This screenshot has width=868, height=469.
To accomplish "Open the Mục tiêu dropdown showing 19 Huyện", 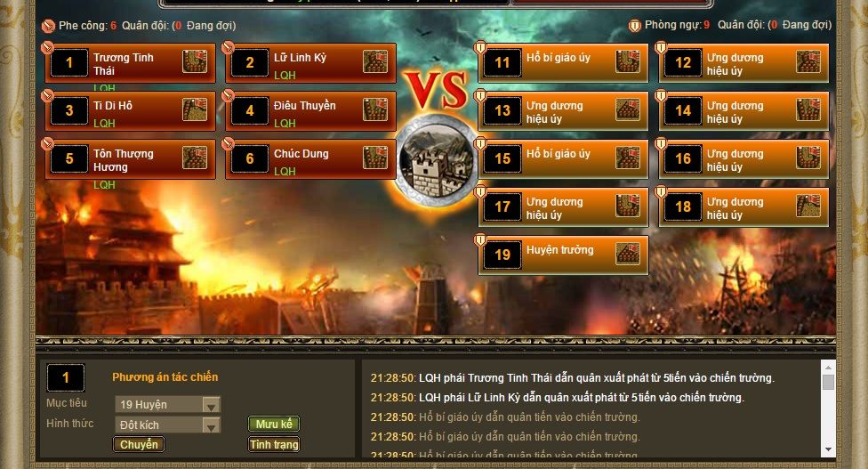I will [168, 405].
